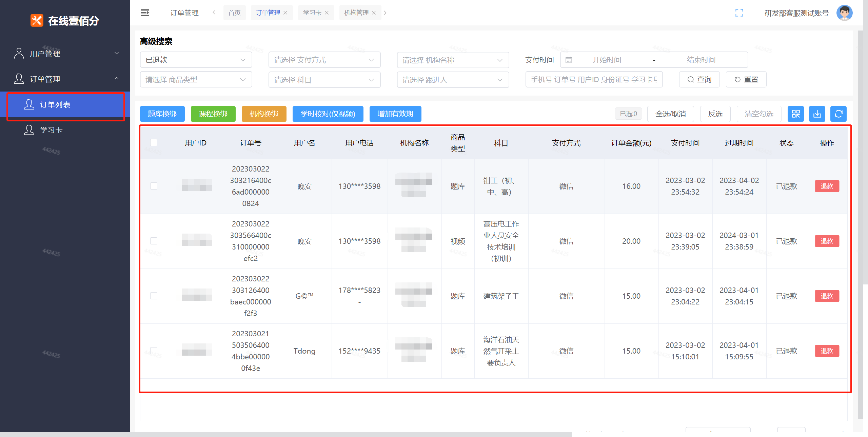
Task: Click 全选/取消 button
Action: pyautogui.click(x=671, y=114)
